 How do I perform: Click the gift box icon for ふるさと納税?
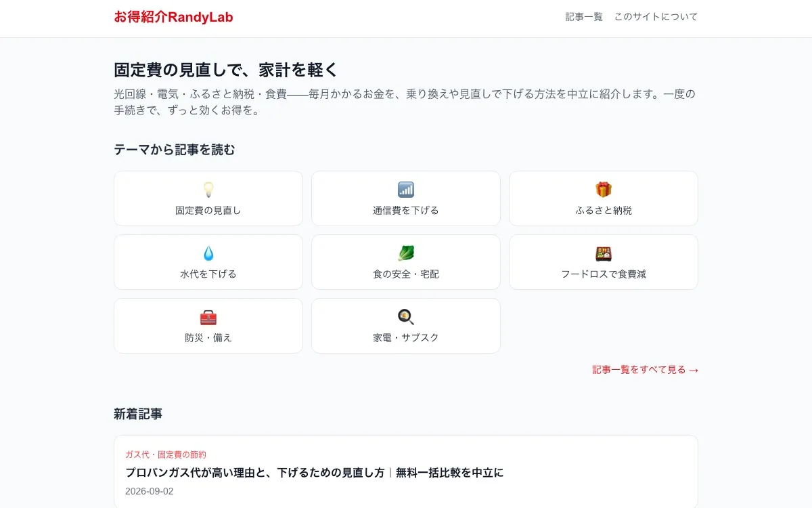[604, 190]
